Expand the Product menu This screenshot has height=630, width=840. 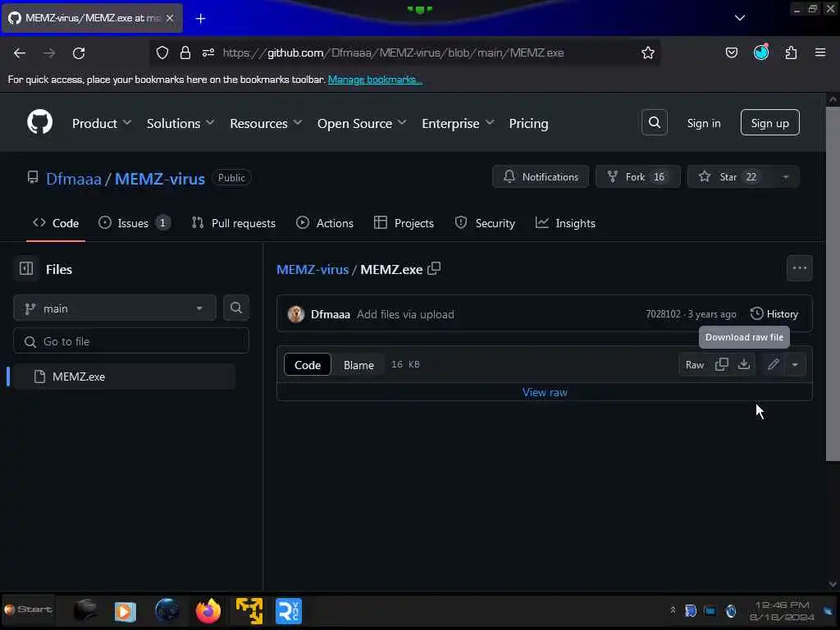point(102,123)
